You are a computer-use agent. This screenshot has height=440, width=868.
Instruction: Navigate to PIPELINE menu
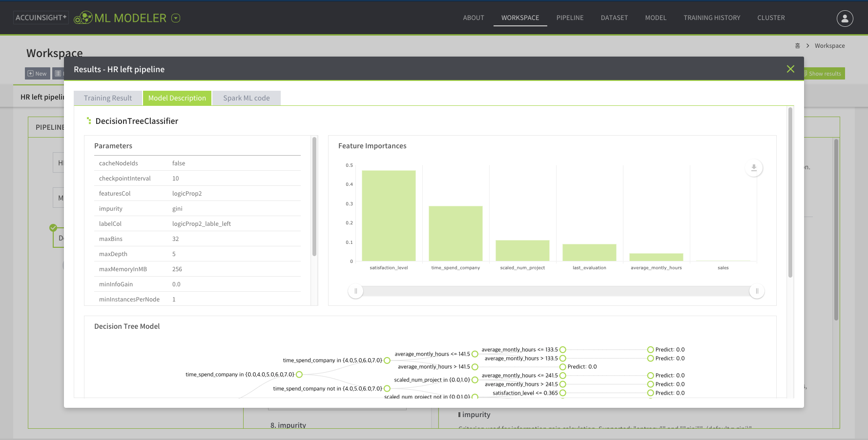tap(570, 18)
